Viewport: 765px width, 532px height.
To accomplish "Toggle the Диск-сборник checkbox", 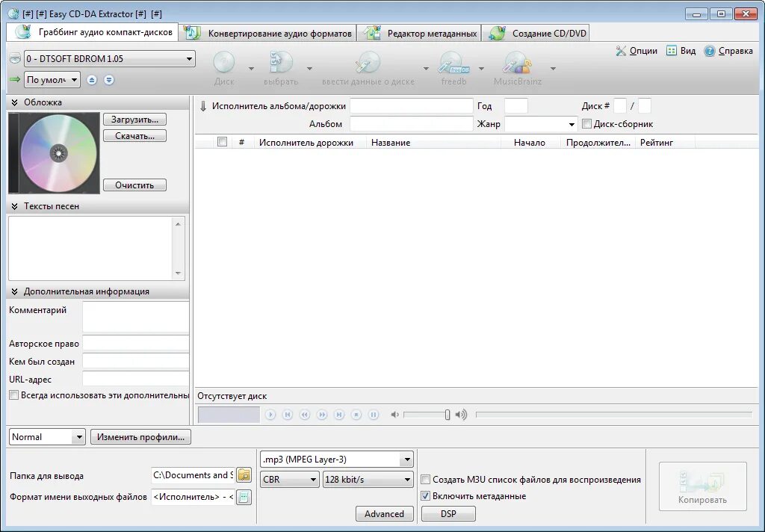I will (587, 124).
